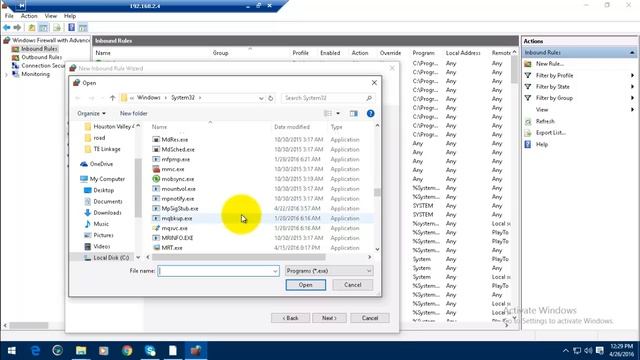Click the Date modified column header
The image size is (640, 360).
pos(292,127)
